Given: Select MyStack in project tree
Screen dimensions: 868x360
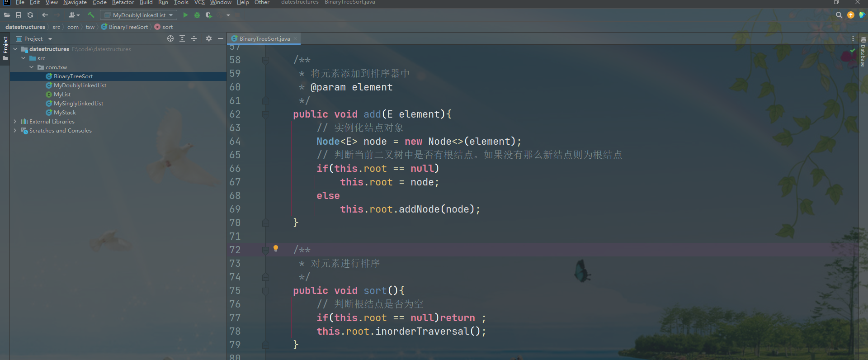Looking at the screenshot, I should (x=65, y=112).
